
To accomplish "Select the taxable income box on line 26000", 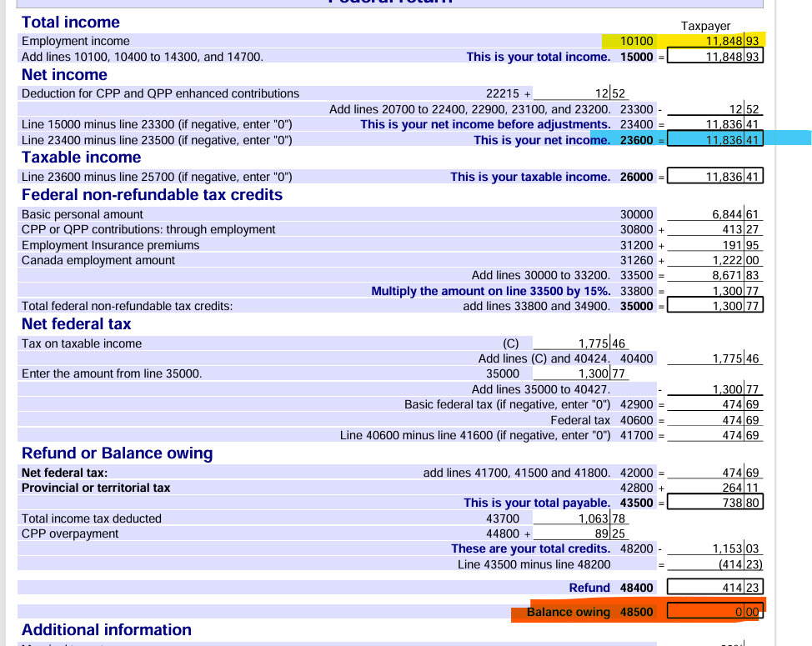I will tap(715, 177).
